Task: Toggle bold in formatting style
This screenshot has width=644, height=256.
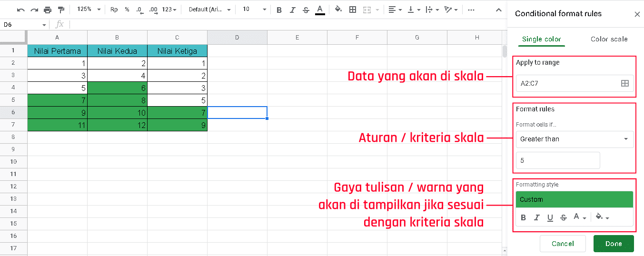Action: tap(524, 217)
